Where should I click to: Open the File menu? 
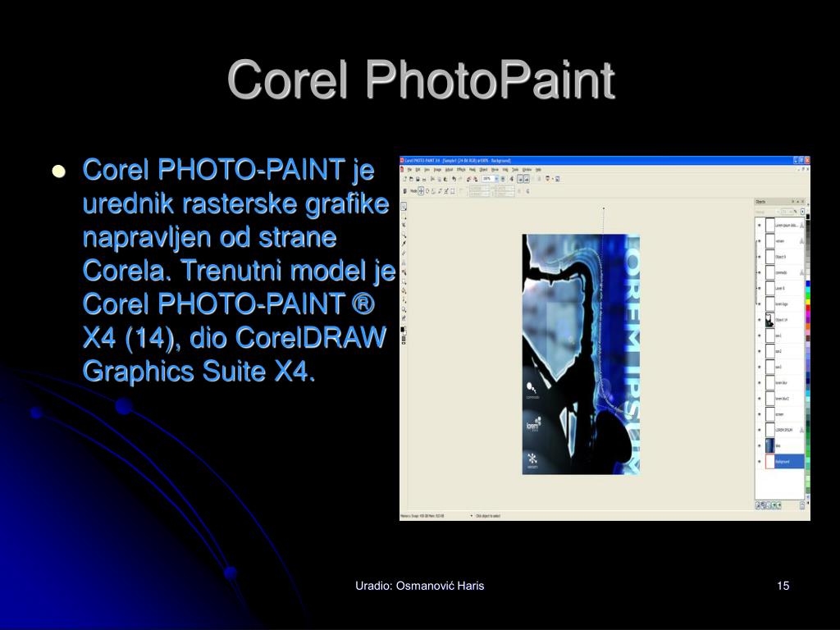point(409,169)
